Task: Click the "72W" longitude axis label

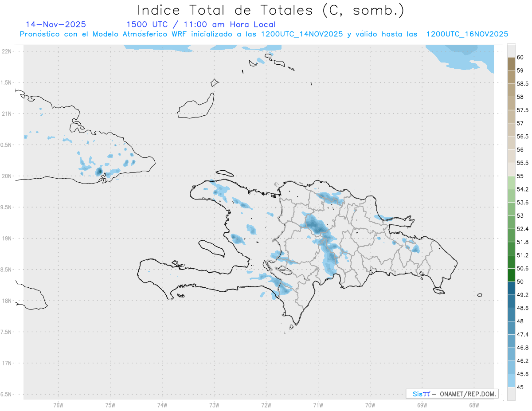Action: pos(266,405)
